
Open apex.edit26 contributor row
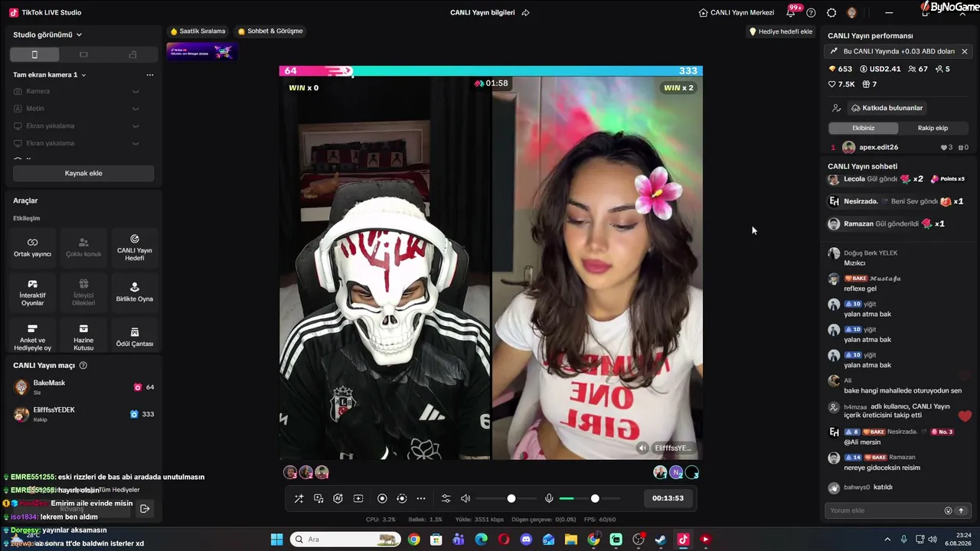(899, 147)
